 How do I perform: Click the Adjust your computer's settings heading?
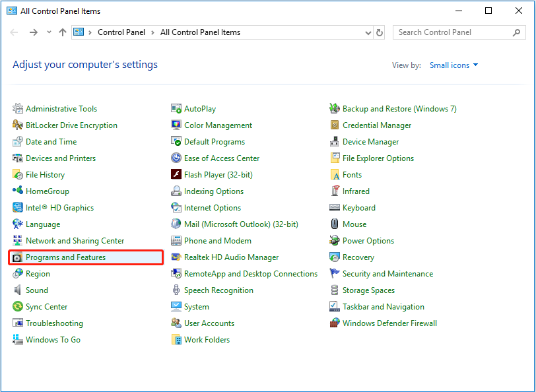pyautogui.click(x=84, y=65)
